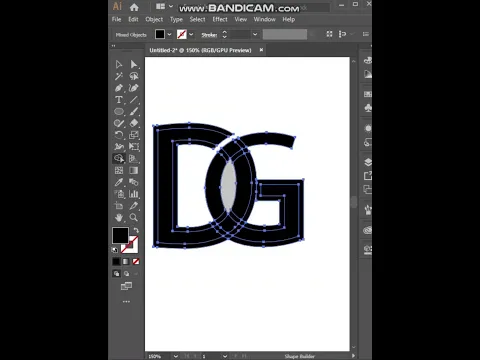This screenshot has width=480, height=360.
Task: Open the Select menu
Action: [197, 19]
